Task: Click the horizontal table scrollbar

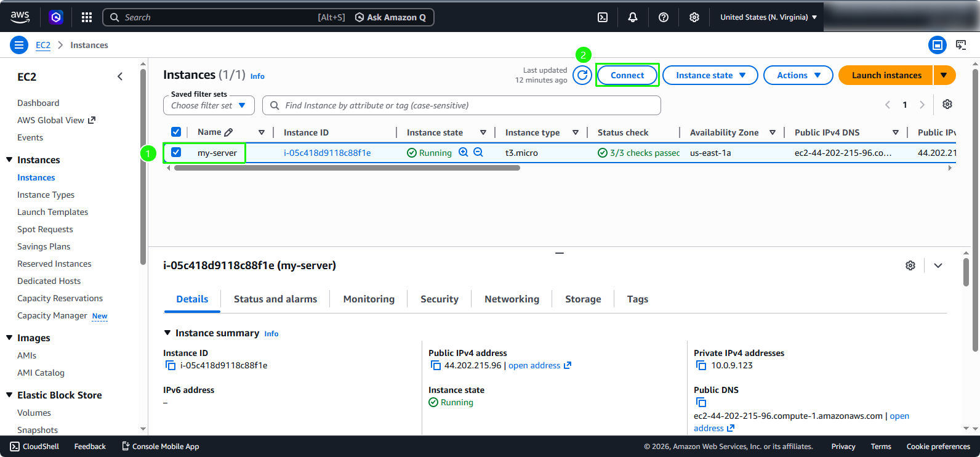Action: tap(347, 168)
